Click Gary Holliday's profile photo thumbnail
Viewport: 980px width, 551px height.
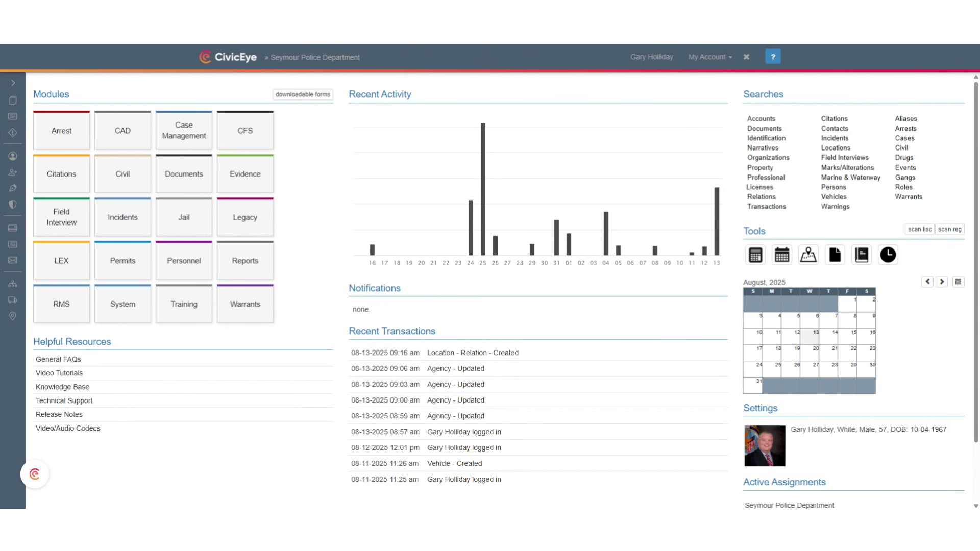pyautogui.click(x=765, y=446)
